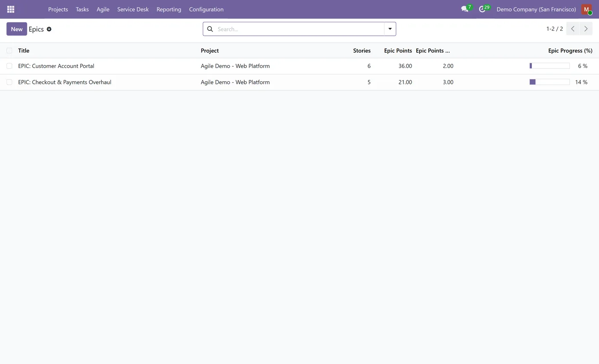Click Epics breadcrumb title
599x364 pixels.
pyautogui.click(x=36, y=29)
